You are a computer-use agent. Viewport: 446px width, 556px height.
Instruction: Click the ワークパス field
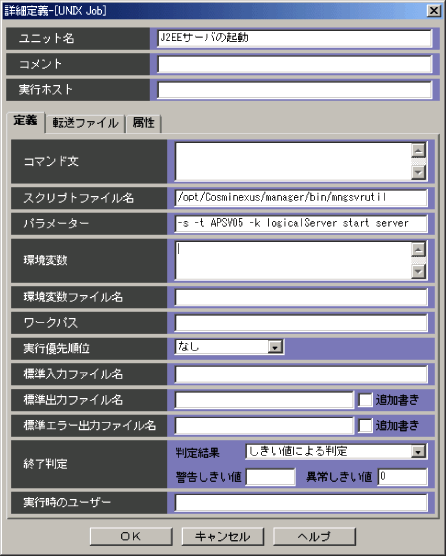click(301, 323)
